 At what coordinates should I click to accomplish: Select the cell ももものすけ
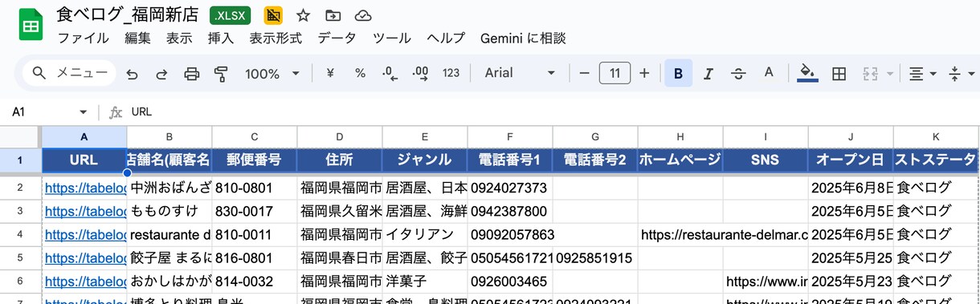coord(169,212)
